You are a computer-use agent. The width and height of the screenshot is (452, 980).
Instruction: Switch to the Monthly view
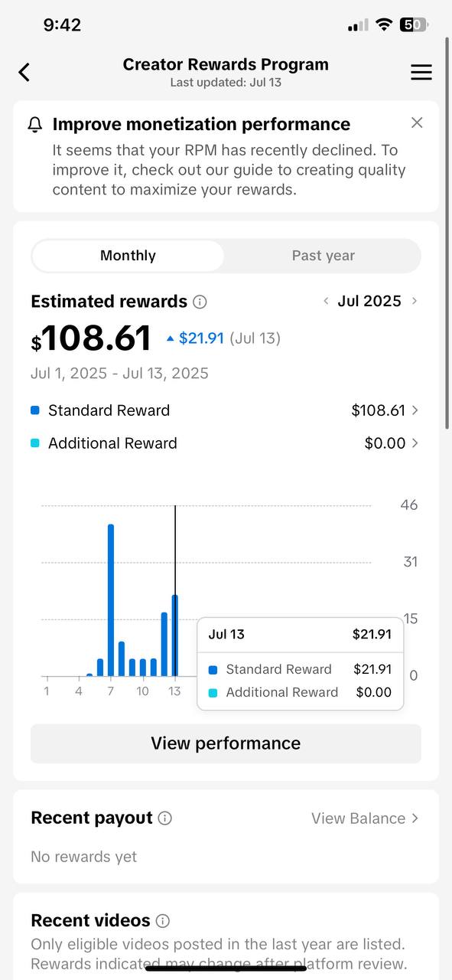128,256
